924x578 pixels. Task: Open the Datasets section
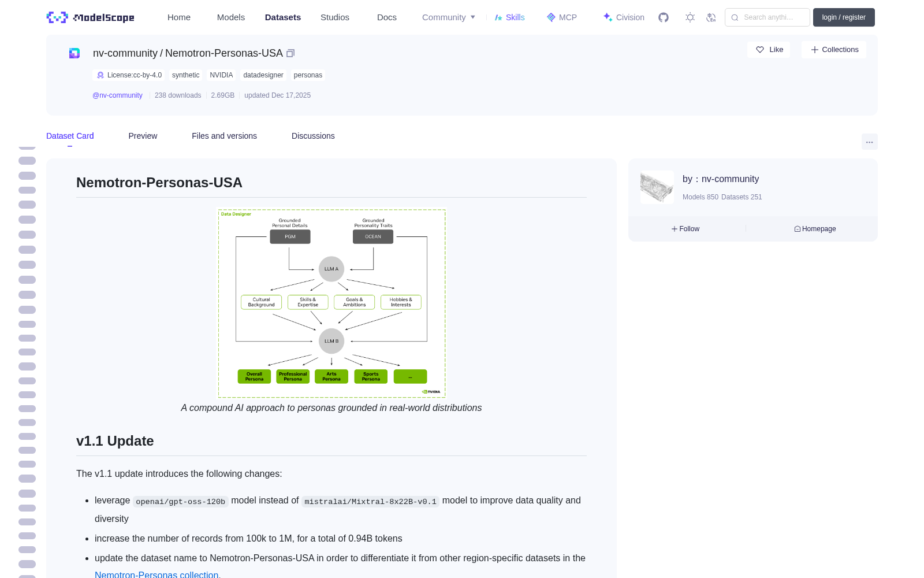(283, 17)
